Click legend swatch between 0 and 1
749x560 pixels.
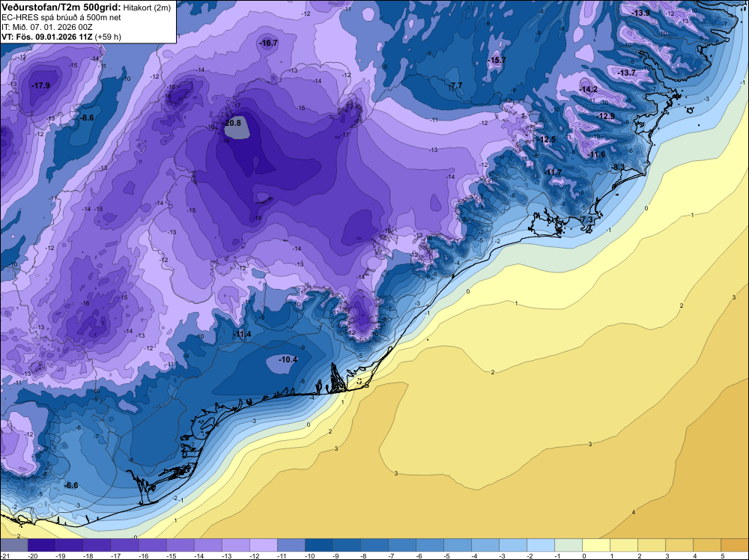[595, 545]
